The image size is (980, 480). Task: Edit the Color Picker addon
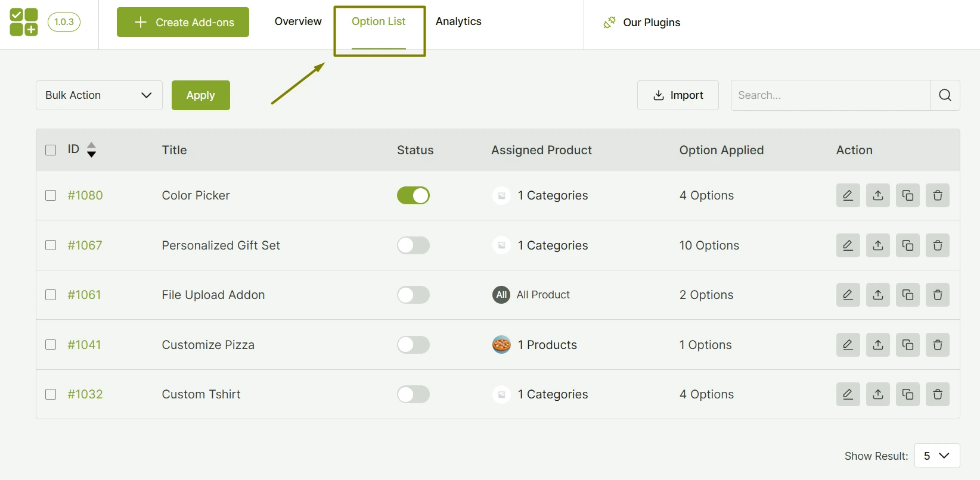(x=848, y=195)
